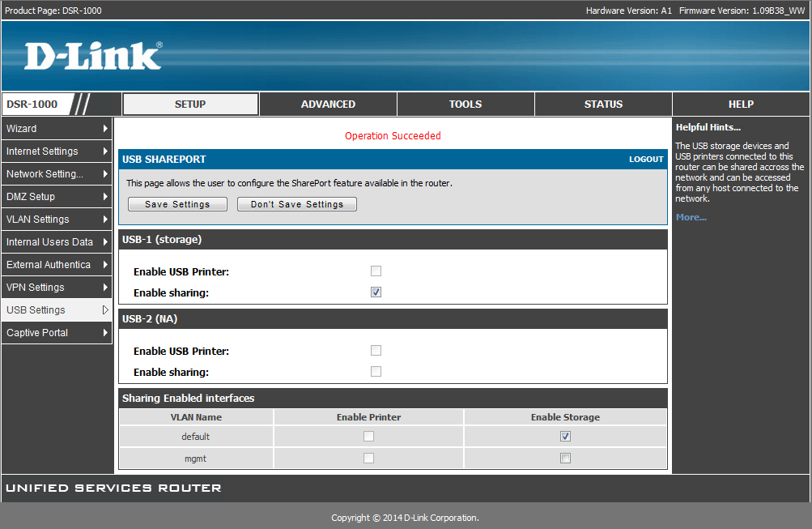The height and width of the screenshot is (529, 812).
Task: Expand the Captive Portal submenu arrow
Action: tap(105, 333)
